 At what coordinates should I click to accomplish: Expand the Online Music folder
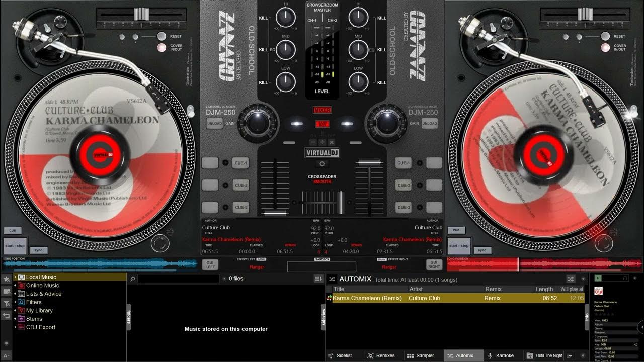pyautogui.click(x=15, y=286)
